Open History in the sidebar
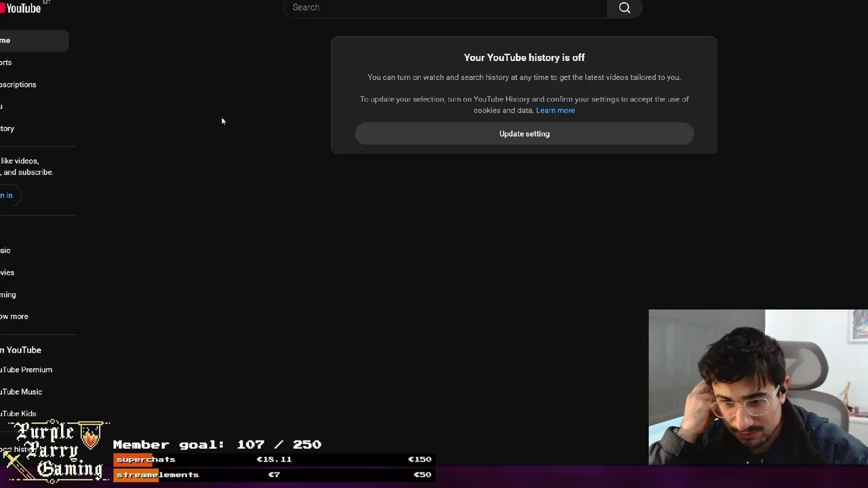Viewport: 868px width, 488px height. coord(7,129)
